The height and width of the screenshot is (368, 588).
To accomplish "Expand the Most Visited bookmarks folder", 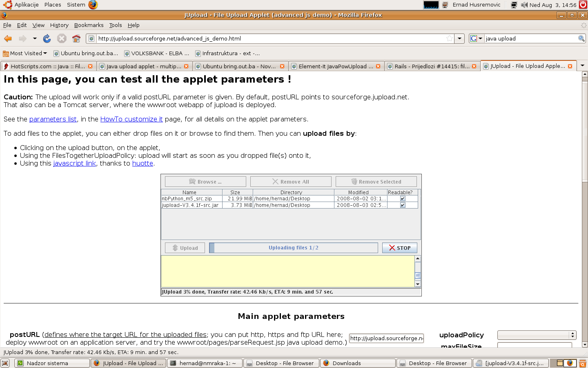I will pyautogui.click(x=25, y=53).
